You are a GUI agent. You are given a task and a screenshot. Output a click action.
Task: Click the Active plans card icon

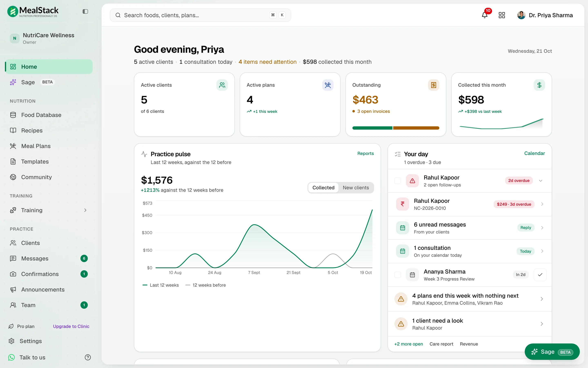(328, 85)
